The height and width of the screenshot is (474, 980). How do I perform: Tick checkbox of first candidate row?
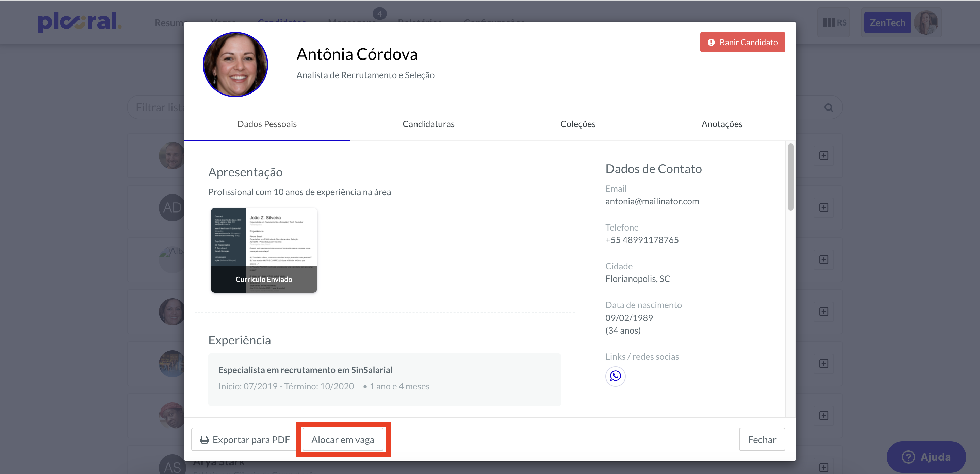tap(142, 155)
